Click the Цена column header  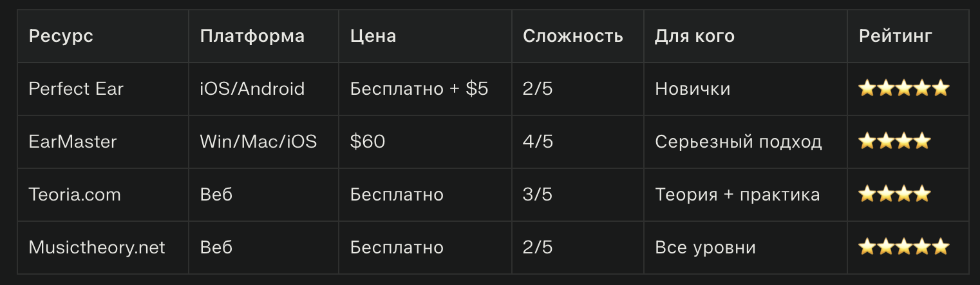click(x=373, y=36)
